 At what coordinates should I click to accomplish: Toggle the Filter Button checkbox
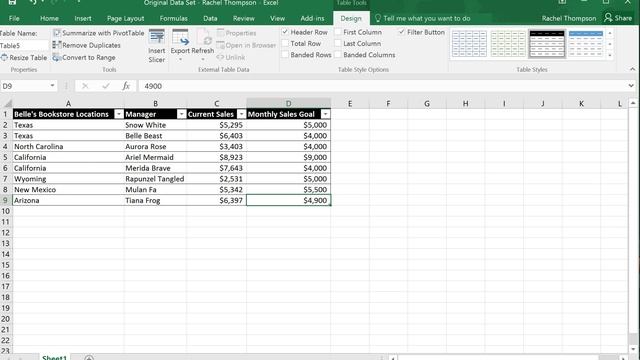402,32
